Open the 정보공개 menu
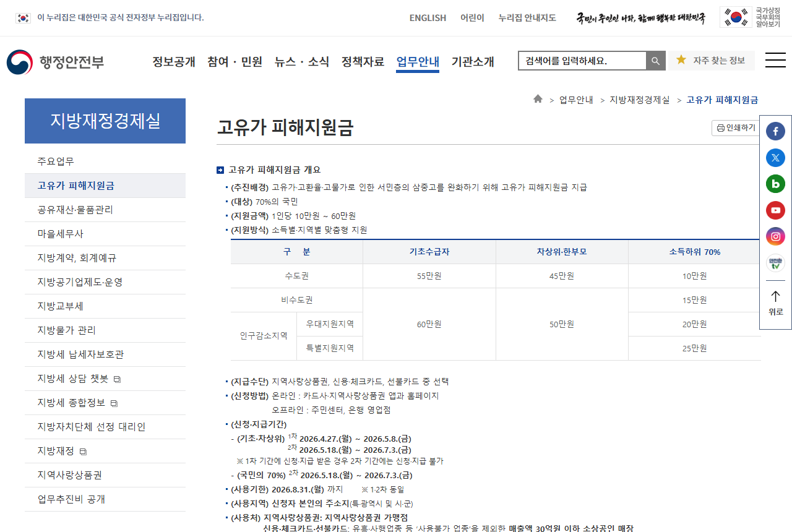Screen dimensions: 792x532 click(x=174, y=62)
